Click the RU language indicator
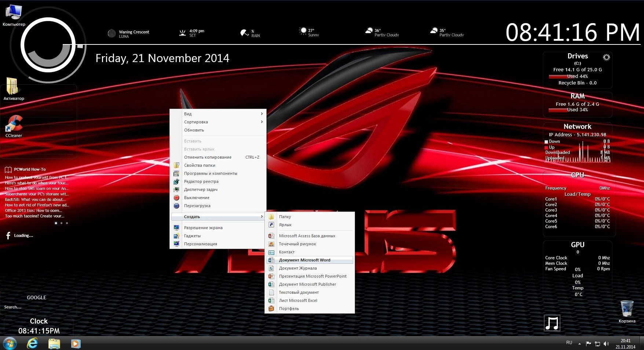This screenshot has width=644, height=350. tap(569, 342)
